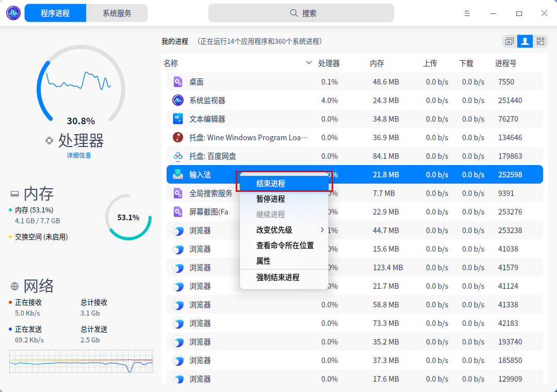
Task: Click the 总计接收 3.1 Gb value
Action: [x=90, y=313]
